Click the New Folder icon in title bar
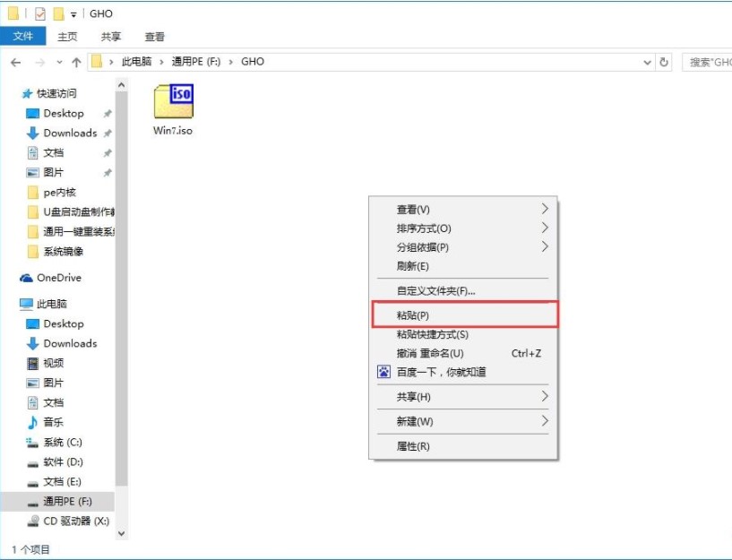Image resolution: width=732 pixels, height=560 pixels. 59,14
